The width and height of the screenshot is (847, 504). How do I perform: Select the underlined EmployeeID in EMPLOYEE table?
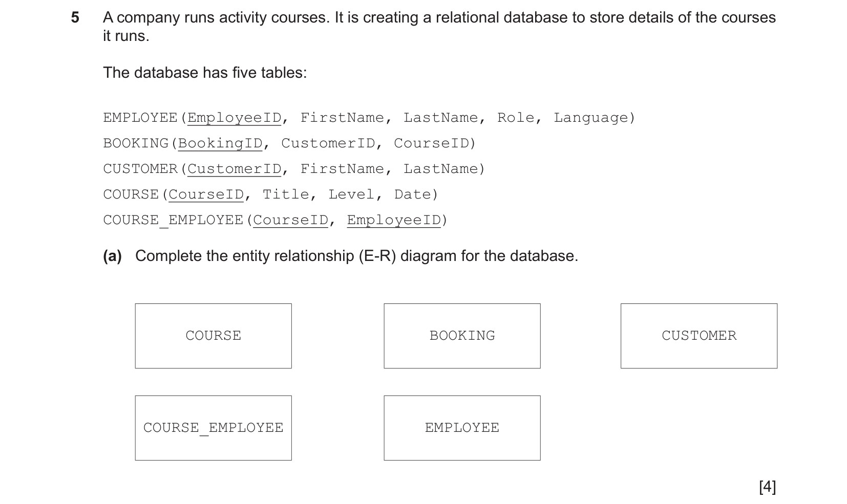235,118
